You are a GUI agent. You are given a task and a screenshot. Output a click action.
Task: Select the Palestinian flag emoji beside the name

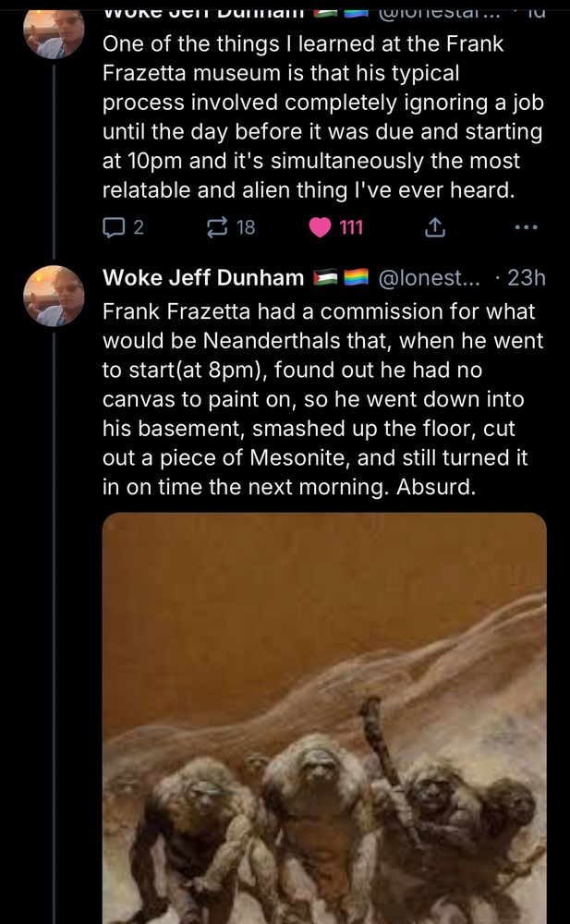[x=325, y=276]
